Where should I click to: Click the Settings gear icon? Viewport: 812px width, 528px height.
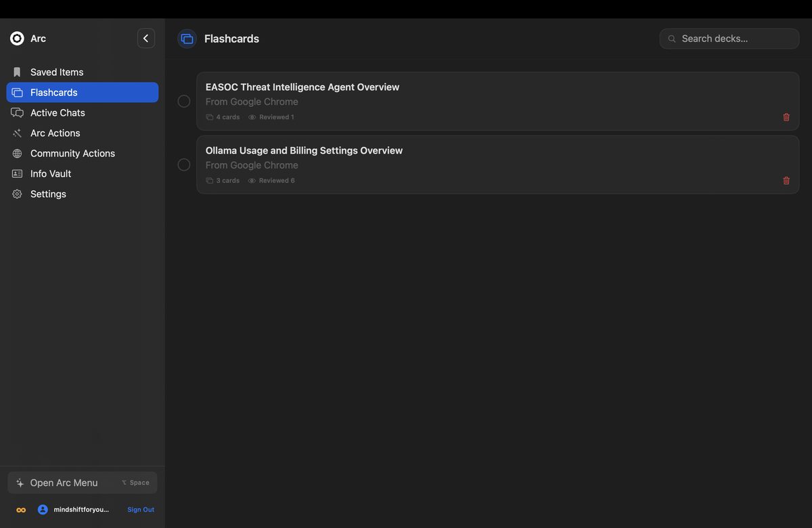pos(17,194)
